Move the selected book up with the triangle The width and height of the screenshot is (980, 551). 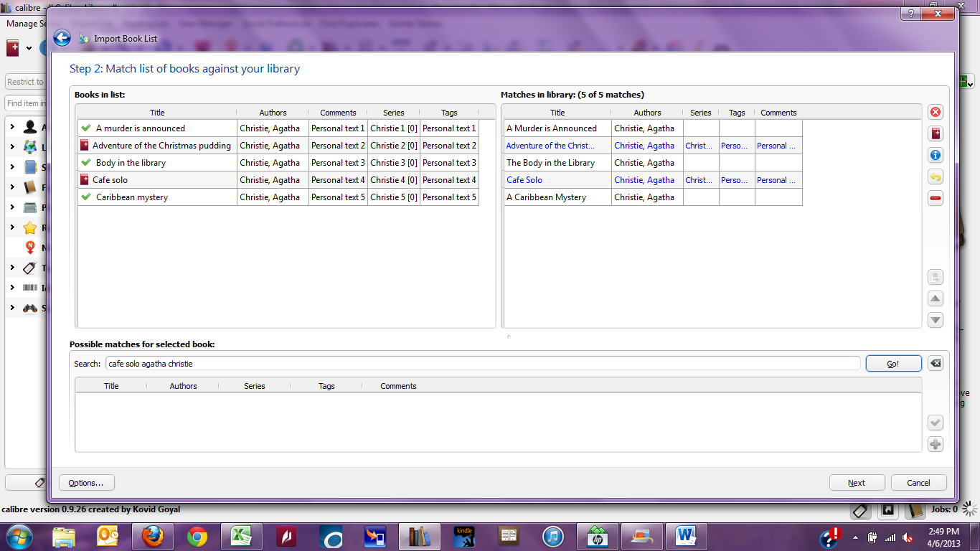point(936,298)
